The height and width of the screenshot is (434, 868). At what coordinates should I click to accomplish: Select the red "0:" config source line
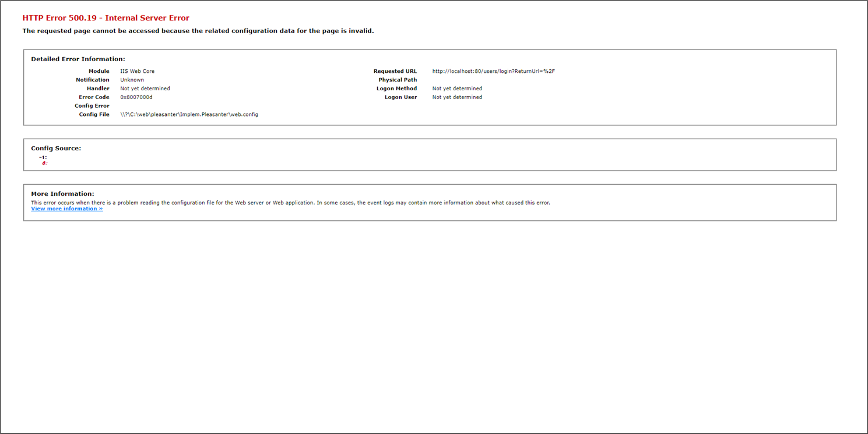[x=45, y=163]
